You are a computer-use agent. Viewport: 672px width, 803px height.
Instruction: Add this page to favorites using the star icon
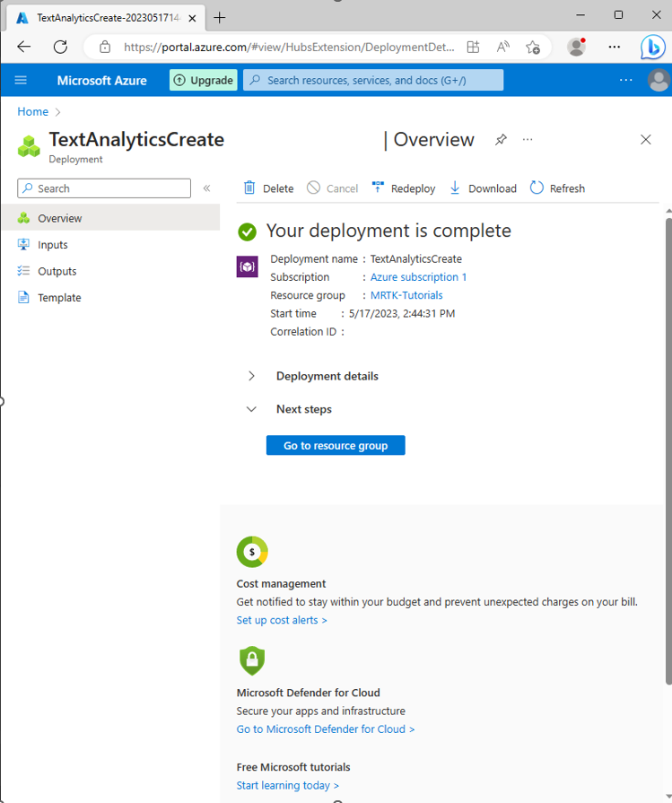533,48
